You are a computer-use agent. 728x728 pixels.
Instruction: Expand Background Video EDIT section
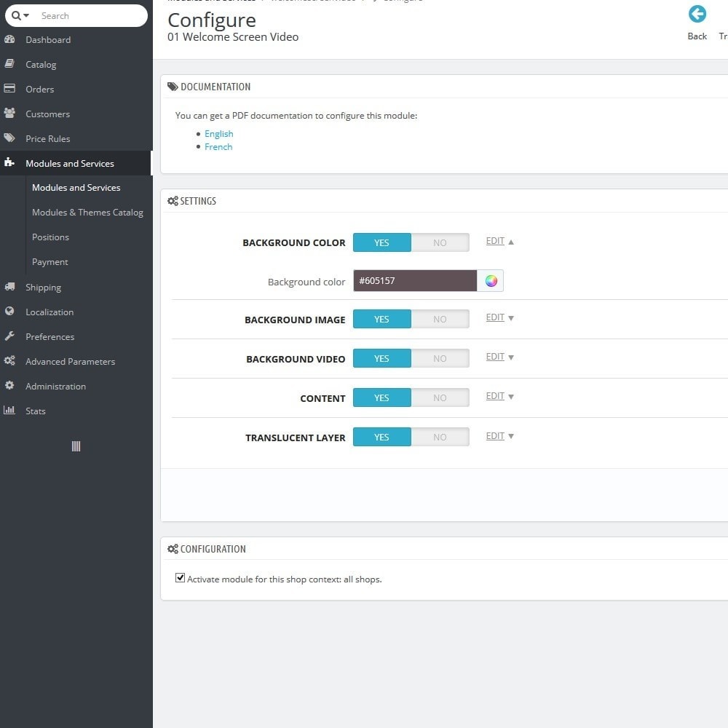pyautogui.click(x=499, y=357)
